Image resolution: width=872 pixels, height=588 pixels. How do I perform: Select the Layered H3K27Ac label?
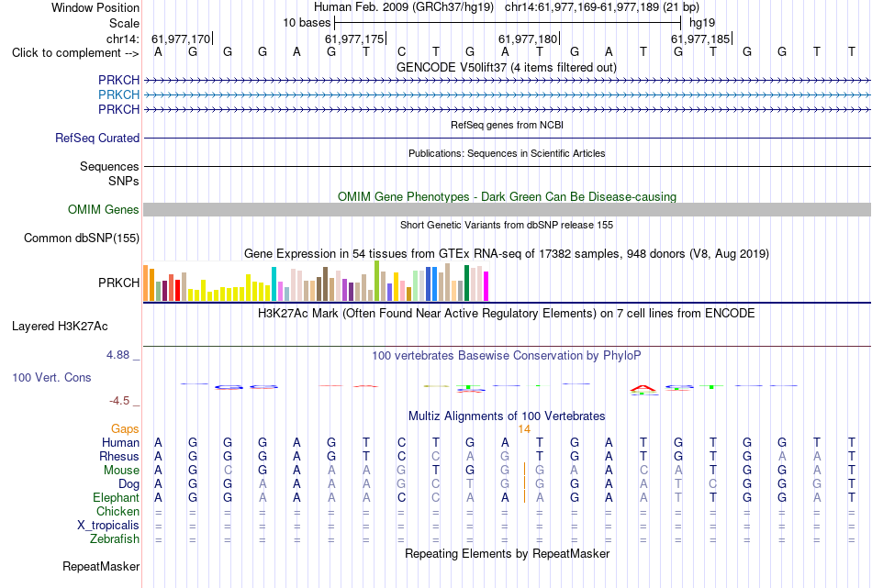[x=60, y=327]
